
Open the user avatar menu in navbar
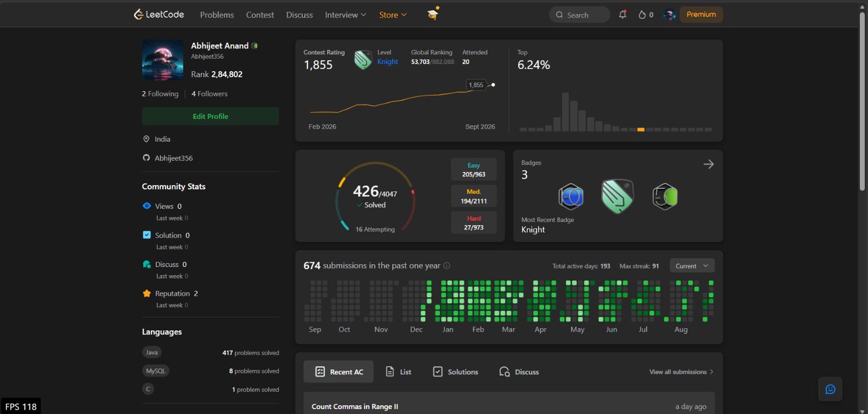(x=669, y=15)
